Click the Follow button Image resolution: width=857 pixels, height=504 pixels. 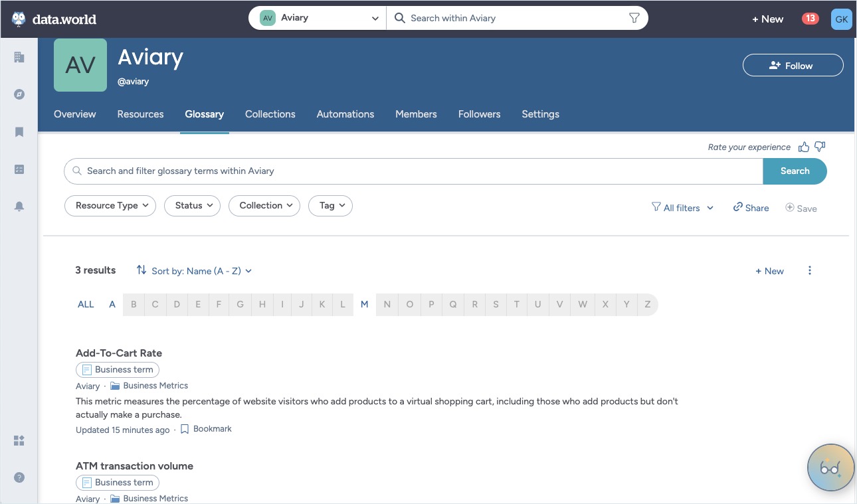point(793,66)
